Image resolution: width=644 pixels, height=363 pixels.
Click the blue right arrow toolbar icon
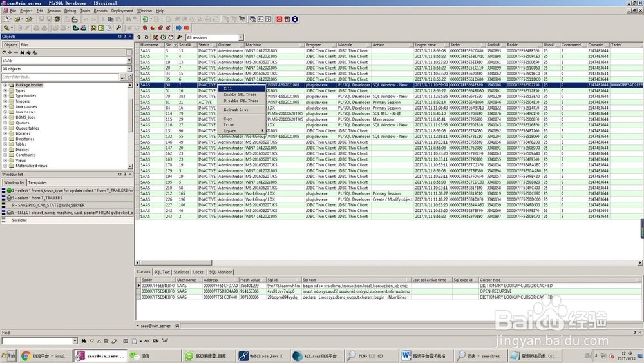click(179, 28)
